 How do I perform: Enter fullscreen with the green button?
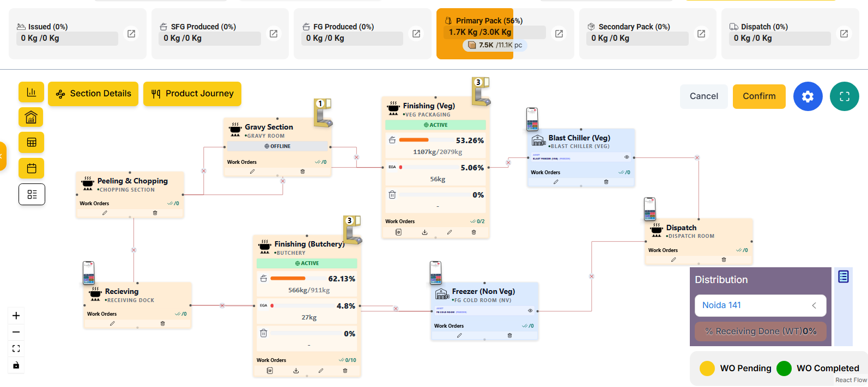[x=844, y=96]
